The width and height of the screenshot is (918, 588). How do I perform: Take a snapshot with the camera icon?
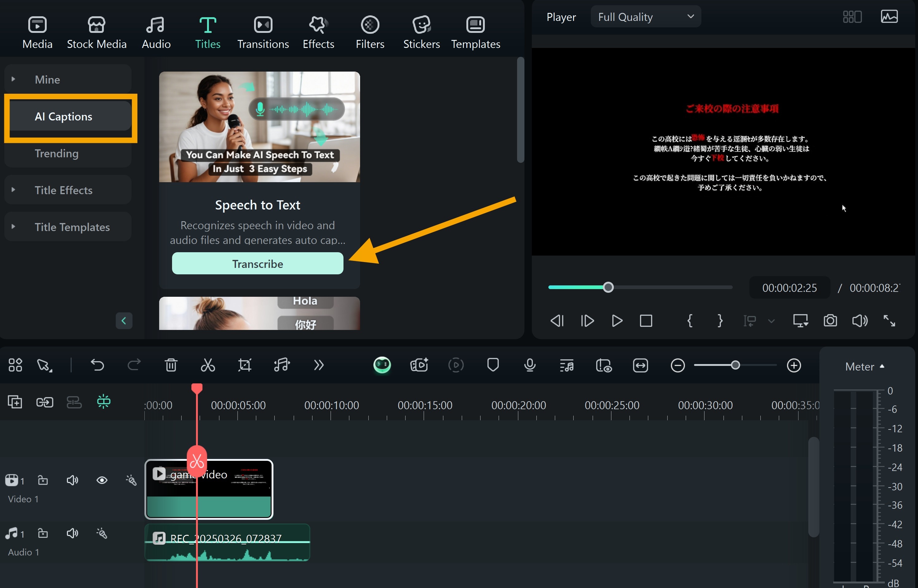[x=830, y=321]
